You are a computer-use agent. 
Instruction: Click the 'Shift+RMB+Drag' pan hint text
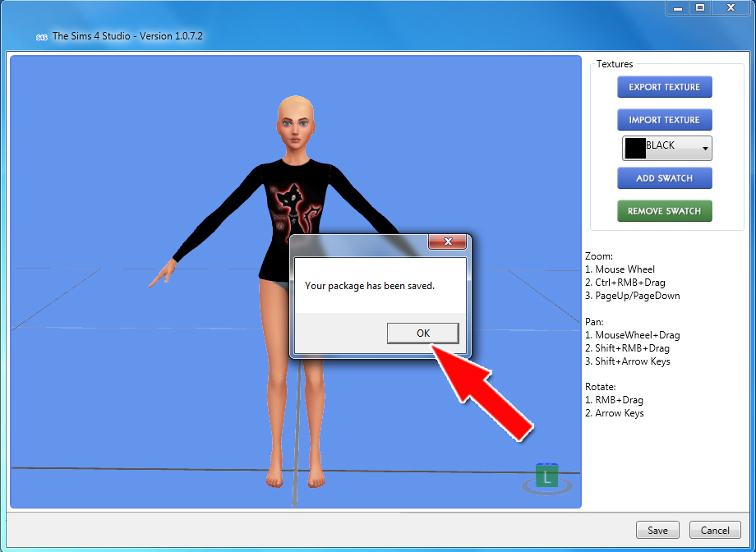[632, 348]
